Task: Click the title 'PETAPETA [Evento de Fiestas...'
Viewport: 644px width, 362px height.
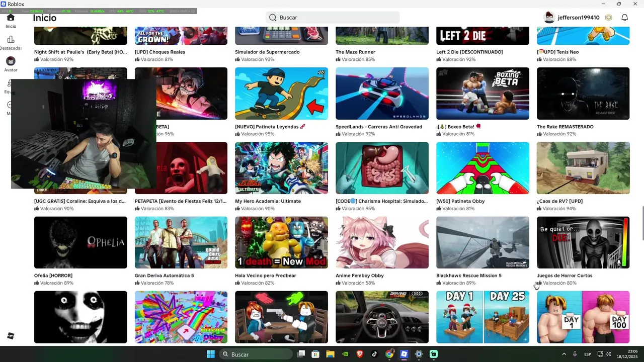Action: (181, 201)
